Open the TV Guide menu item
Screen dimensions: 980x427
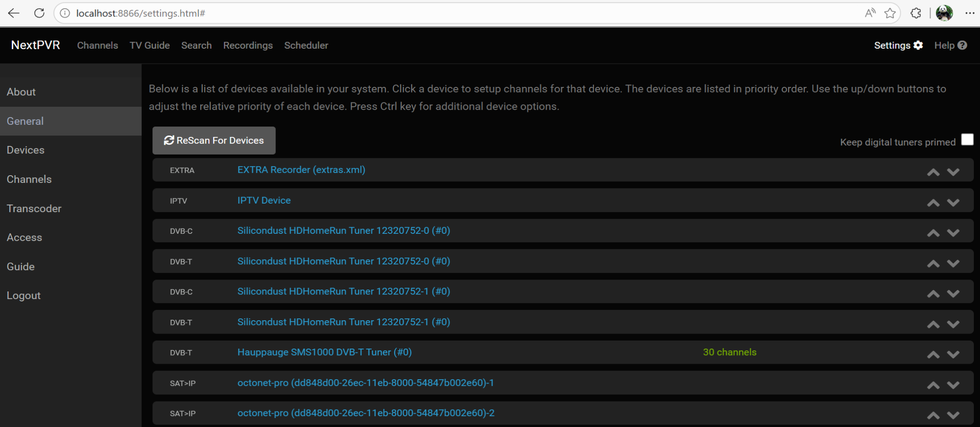[x=149, y=45]
